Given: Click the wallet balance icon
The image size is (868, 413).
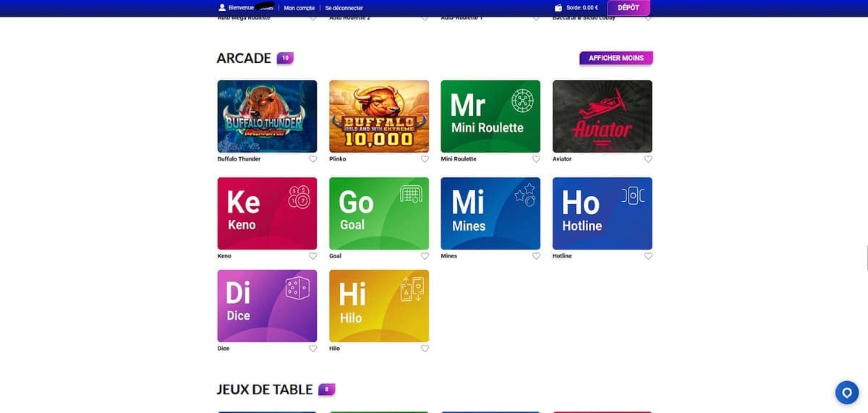Looking at the screenshot, I should coord(558,8).
